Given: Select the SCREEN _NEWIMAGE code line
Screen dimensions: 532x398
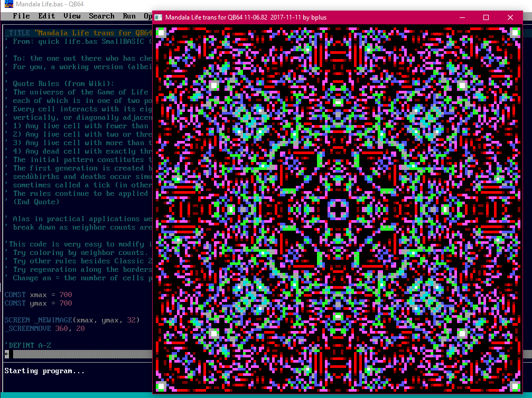Looking at the screenshot, I should coord(72,320).
